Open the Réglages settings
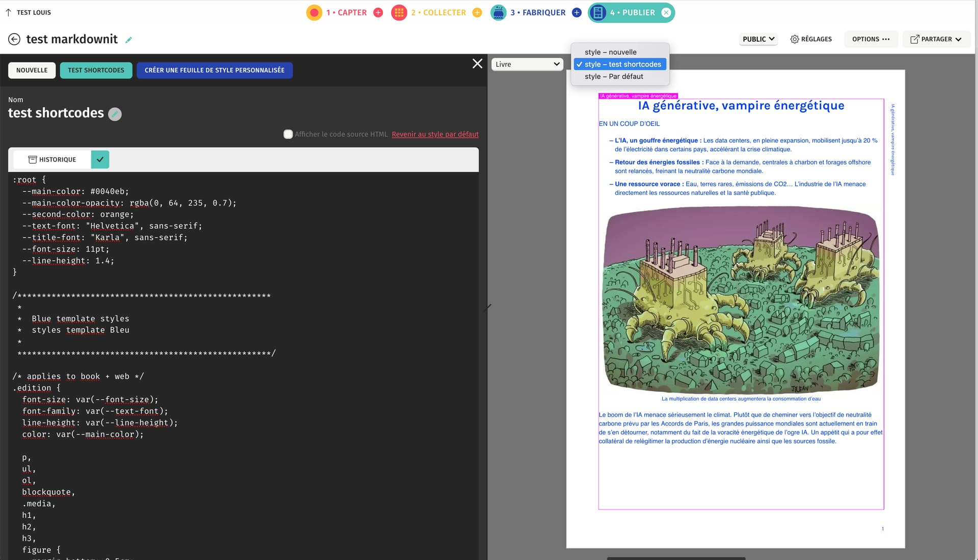This screenshot has width=978, height=560. pyautogui.click(x=811, y=39)
